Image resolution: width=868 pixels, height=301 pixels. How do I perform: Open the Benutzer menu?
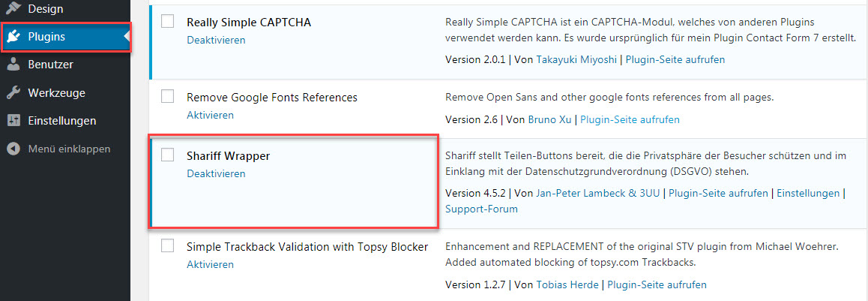(x=50, y=65)
